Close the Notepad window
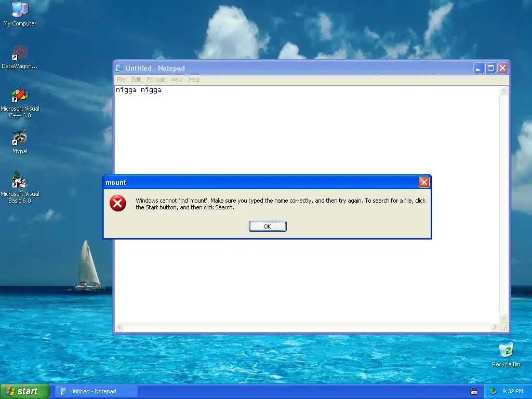This screenshot has height=399, width=532. click(x=503, y=68)
